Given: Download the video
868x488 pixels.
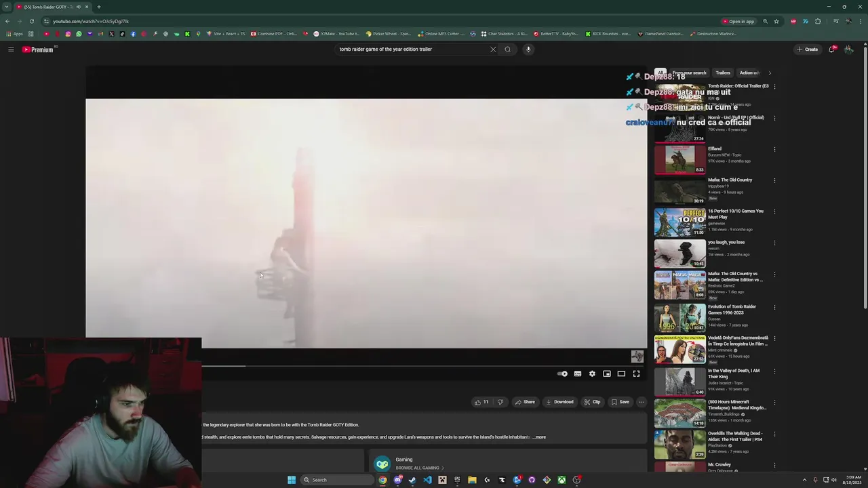Looking at the screenshot, I should (x=560, y=402).
